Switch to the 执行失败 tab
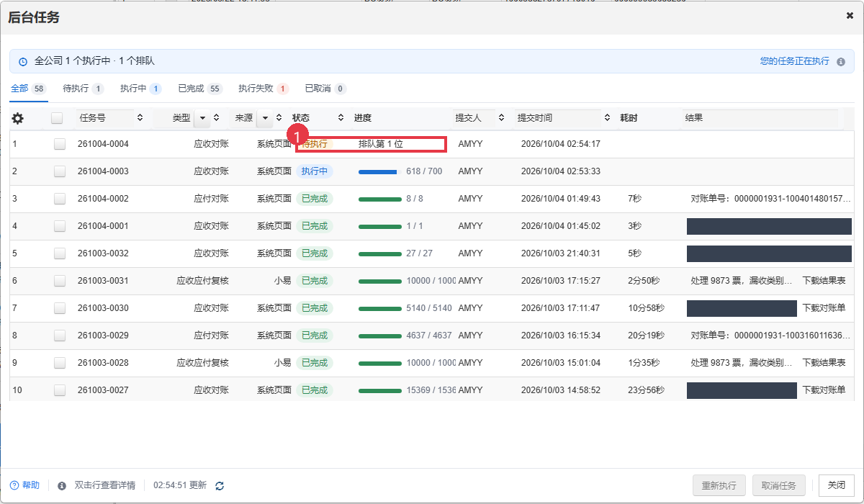The width and height of the screenshot is (864, 504). (264, 89)
